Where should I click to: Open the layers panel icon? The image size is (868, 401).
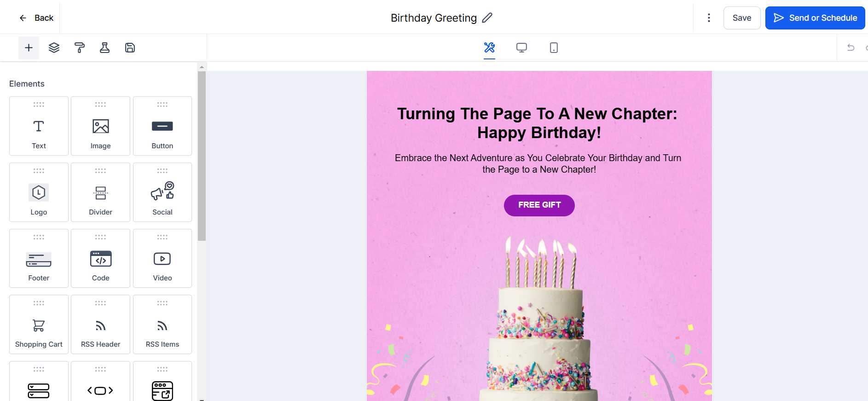(x=54, y=48)
